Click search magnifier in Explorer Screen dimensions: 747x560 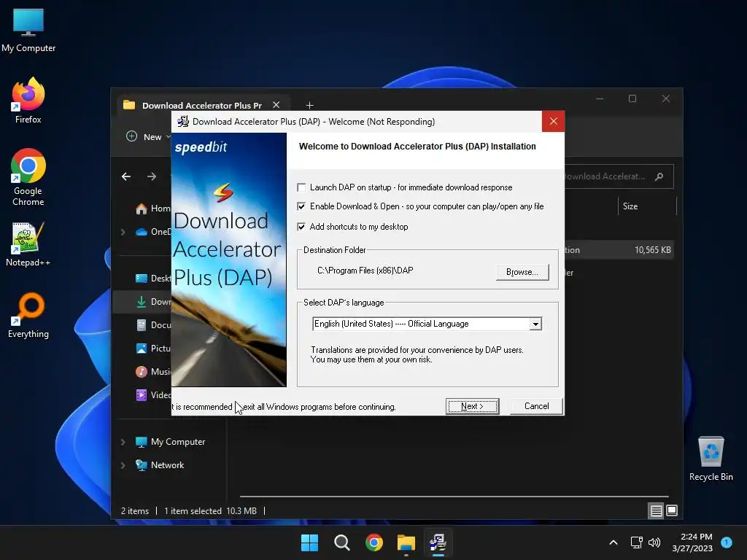tap(659, 176)
